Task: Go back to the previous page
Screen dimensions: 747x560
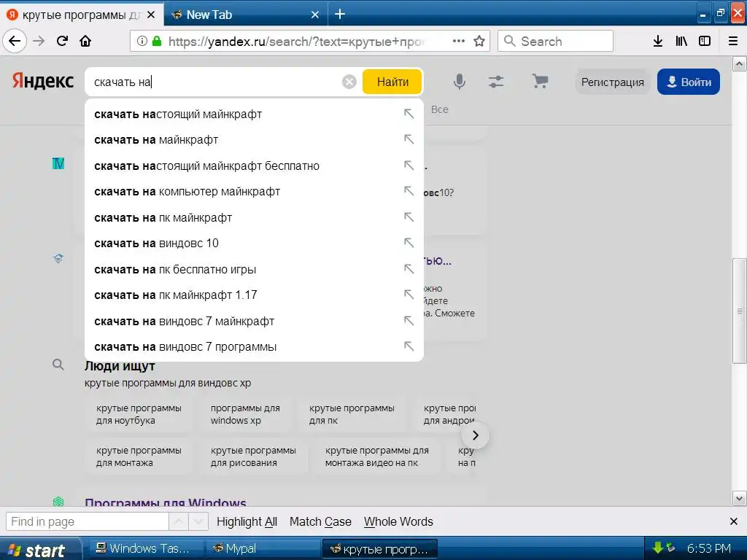Action: click(x=15, y=41)
